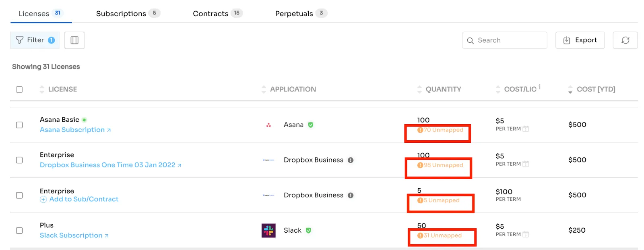
Task: Sort by the COST [YTD] column arrows
Action: coord(570,90)
